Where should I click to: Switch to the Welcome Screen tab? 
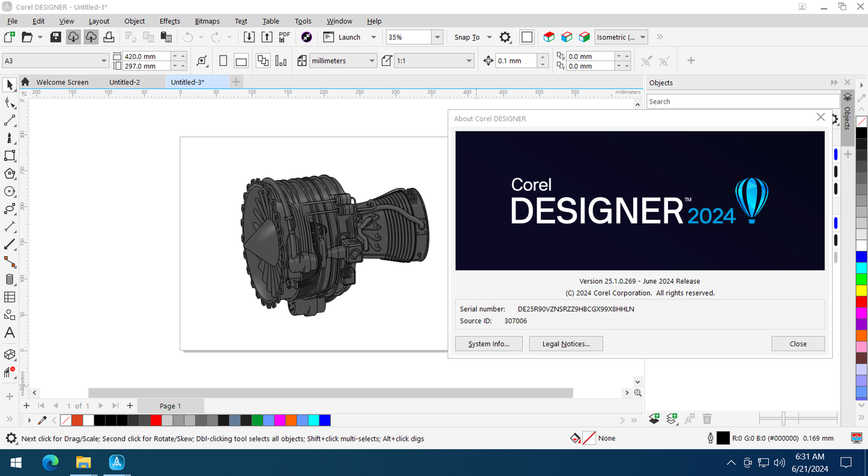pos(62,82)
